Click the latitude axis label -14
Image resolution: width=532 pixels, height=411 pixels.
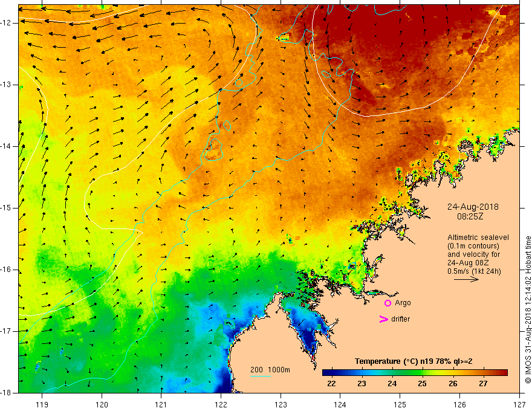(7, 146)
